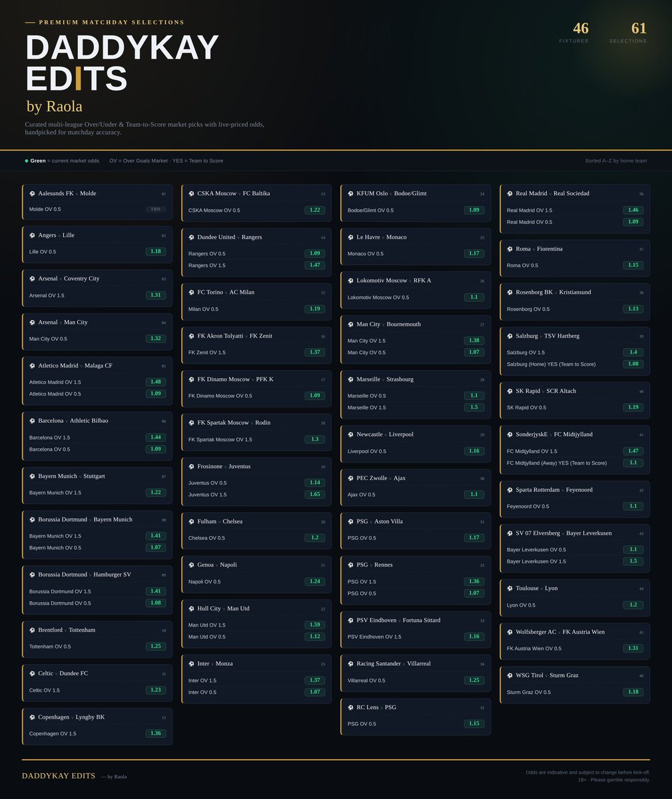672x799 pixels.
Task: Click the ball icon for Newcastle v Liverpool
Action: [350, 435]
